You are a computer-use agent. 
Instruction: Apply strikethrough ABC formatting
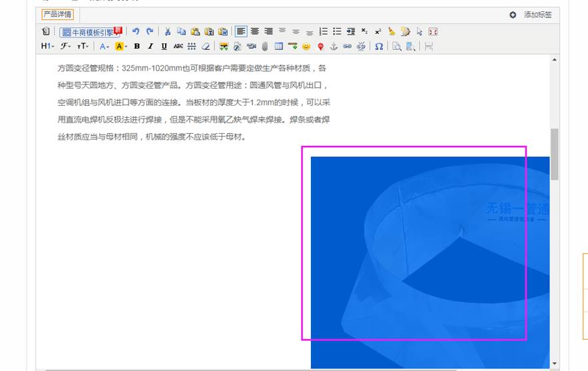(178, 46)
